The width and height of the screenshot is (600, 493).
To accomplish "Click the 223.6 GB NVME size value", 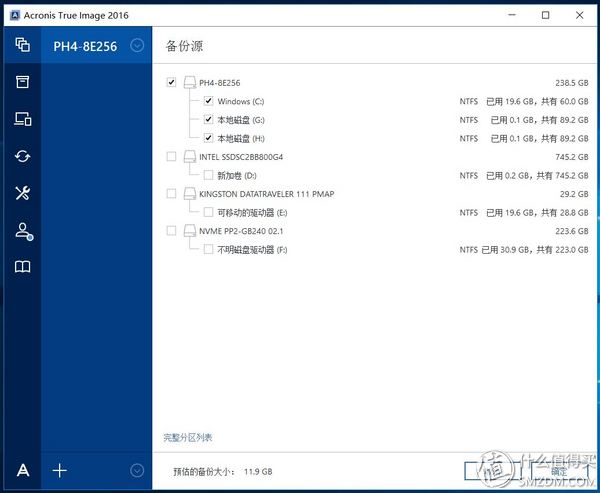I will [x=572, y=231].
